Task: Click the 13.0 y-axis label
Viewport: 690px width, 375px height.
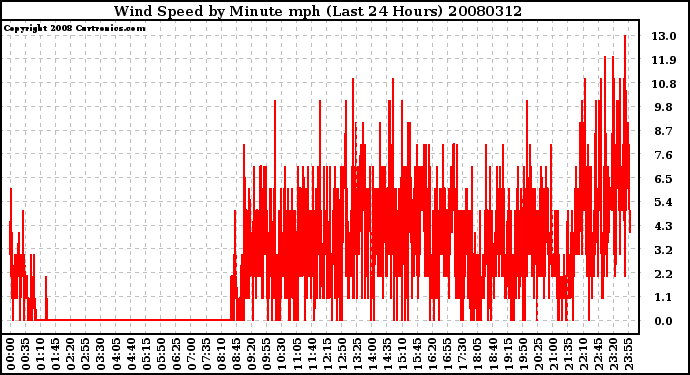Action: [664, 36]
